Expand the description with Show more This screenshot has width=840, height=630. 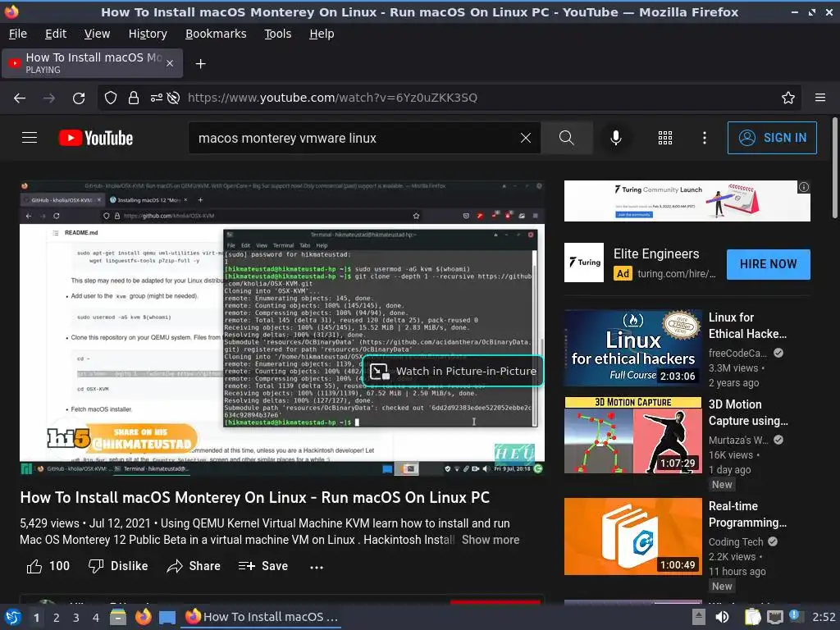point(491,540)
